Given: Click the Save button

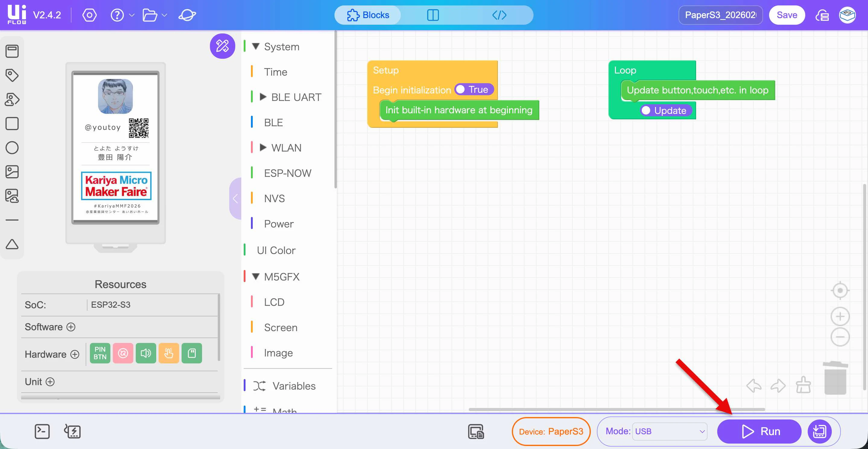Looking at the screenshot, I should (x=787, y=15).
